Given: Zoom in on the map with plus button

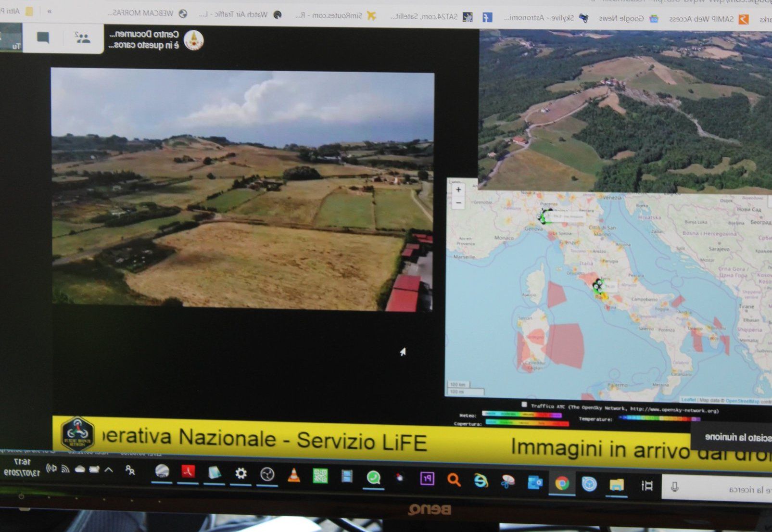Looking at the screenshot, I should click(458, 190).
